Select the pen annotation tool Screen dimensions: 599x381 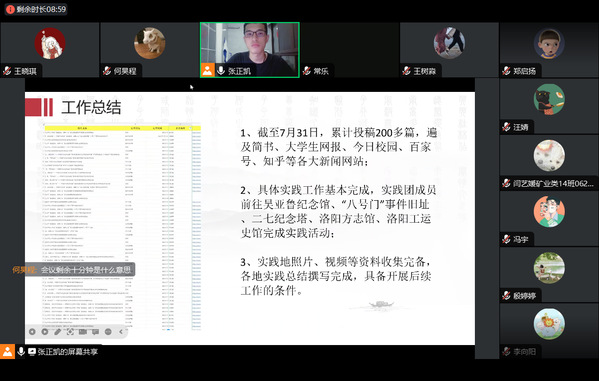[57, 332]
